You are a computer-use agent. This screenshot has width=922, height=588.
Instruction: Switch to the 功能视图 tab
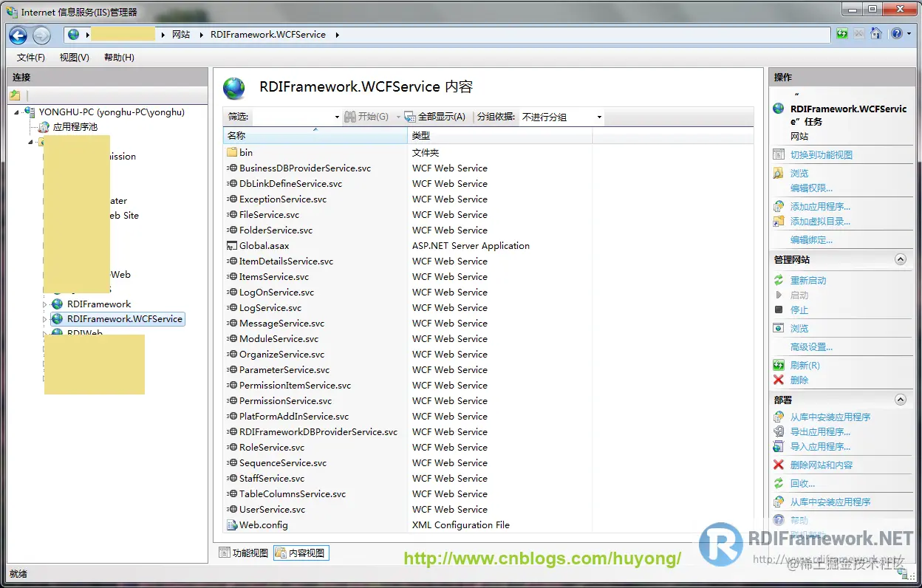point(244,553)
